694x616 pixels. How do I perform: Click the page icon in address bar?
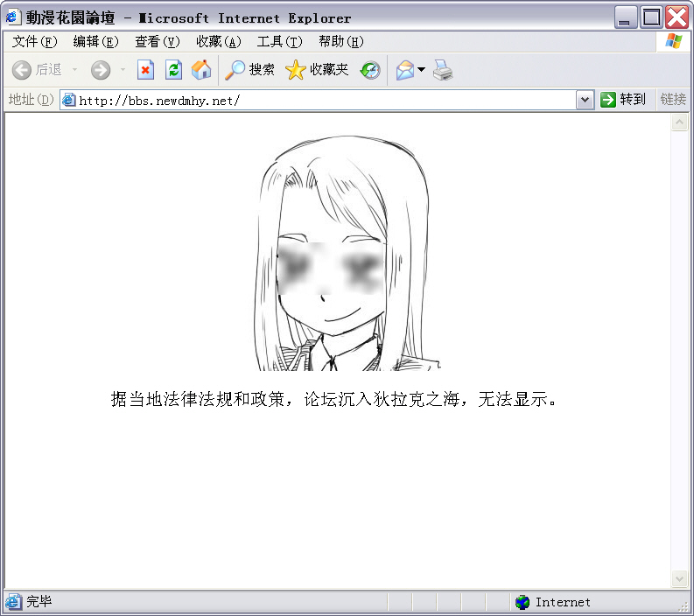coord(68,100)
